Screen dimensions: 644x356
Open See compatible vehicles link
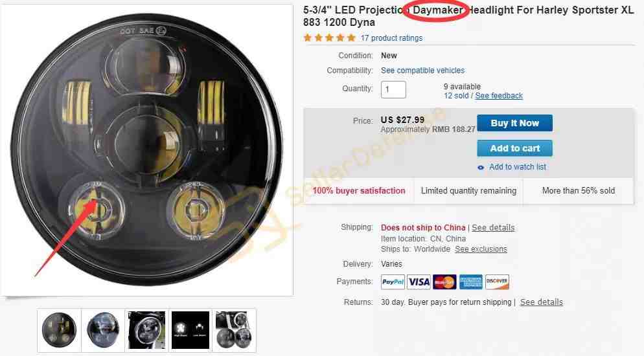click(422, 71)
